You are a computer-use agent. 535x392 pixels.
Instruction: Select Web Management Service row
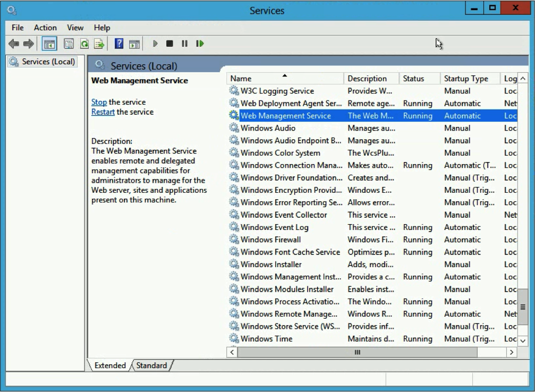(x=372, y=116)
